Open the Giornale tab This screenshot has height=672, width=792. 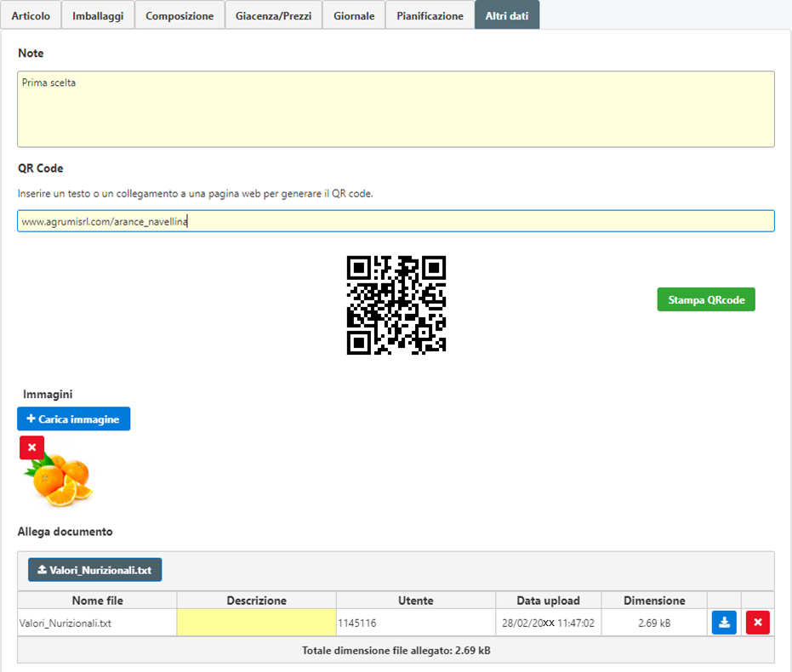354,15
